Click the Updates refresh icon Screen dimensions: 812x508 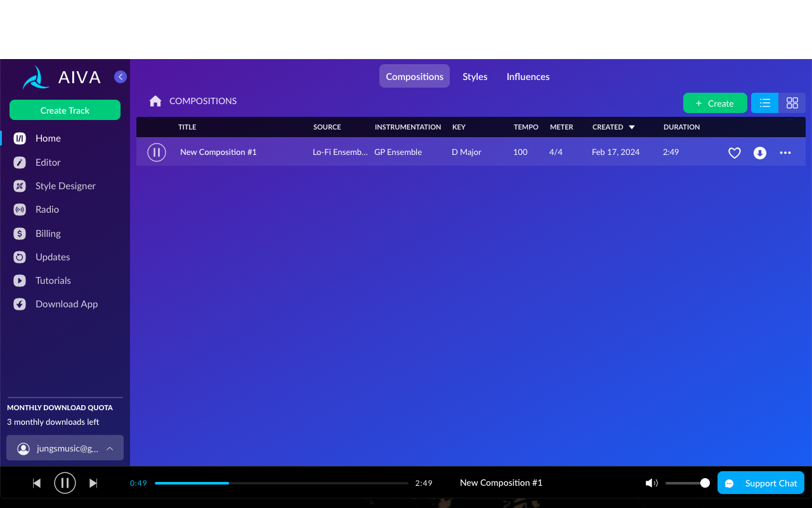20,257
